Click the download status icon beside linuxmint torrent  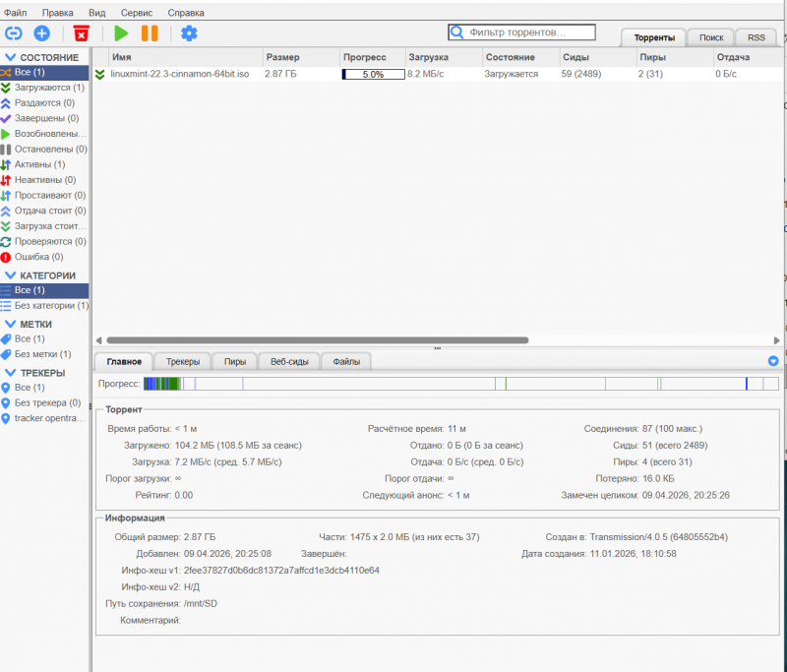click(x=99, y=74)
